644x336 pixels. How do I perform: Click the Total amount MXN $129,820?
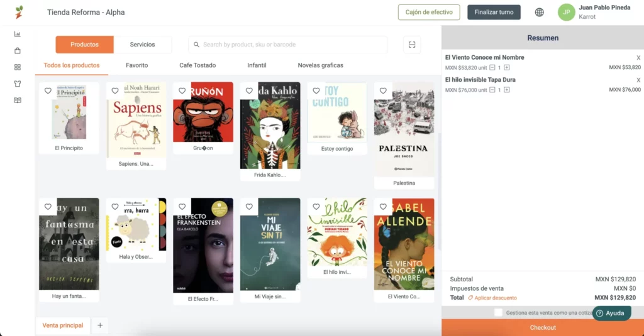click(615, 298)
